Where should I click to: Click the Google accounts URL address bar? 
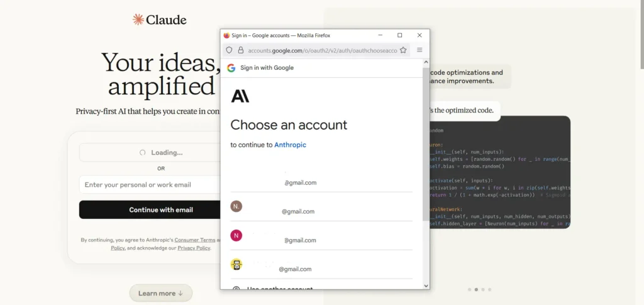[323, 50]
